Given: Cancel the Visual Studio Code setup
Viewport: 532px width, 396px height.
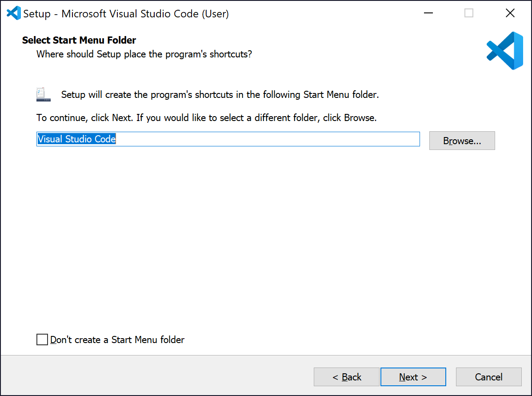Looking at the screenshot, I should [x=488, y=376].
